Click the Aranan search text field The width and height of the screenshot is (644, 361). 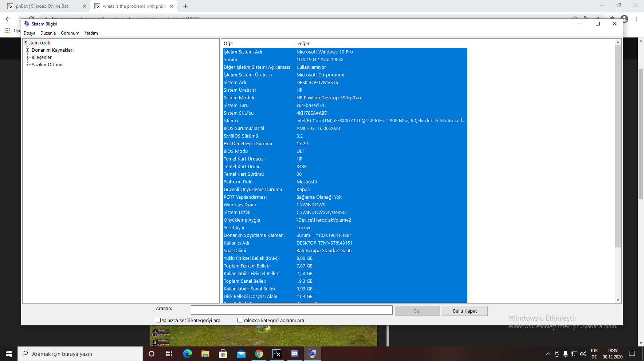[x=291, y=310]
